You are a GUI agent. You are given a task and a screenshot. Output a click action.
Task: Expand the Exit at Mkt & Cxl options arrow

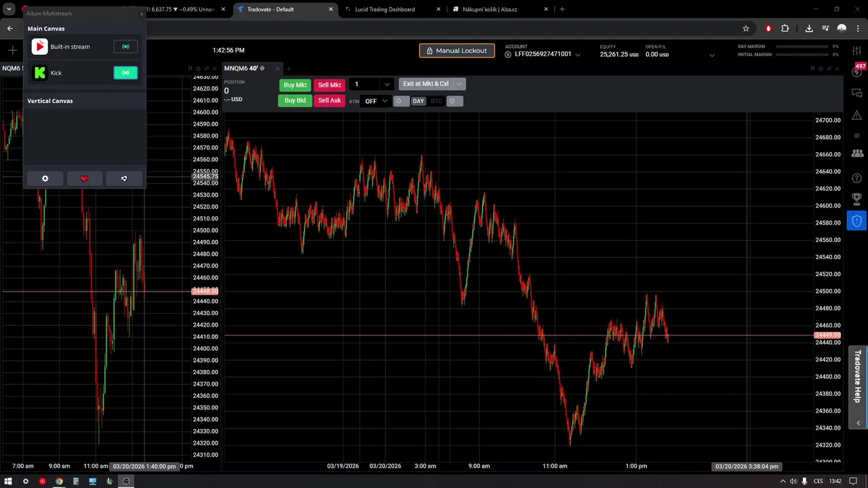[459, 84]
